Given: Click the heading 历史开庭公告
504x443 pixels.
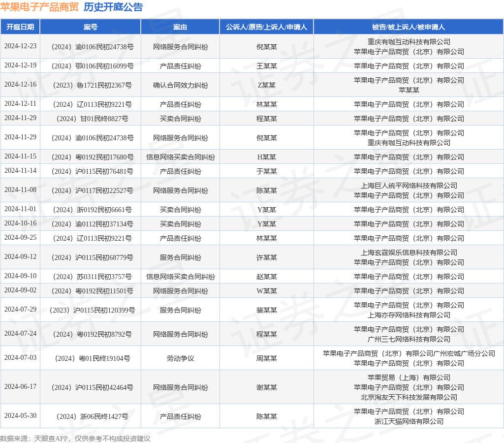Looking at the screenshot, I should click(x=113, y=7).
